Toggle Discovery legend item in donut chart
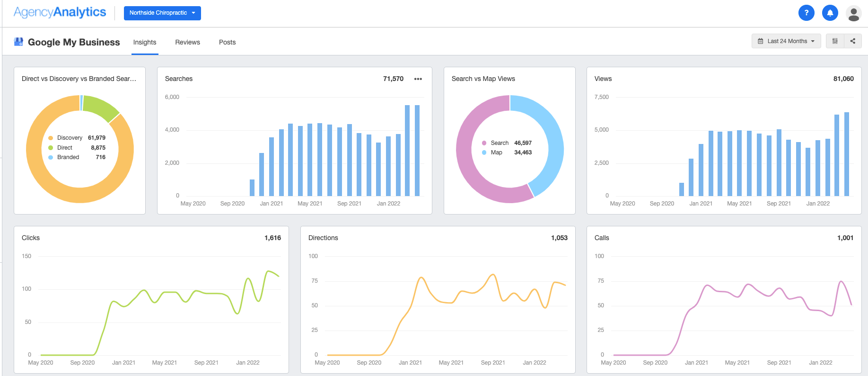Viewport: 868px width, 376px height. [x=70, y=138]
